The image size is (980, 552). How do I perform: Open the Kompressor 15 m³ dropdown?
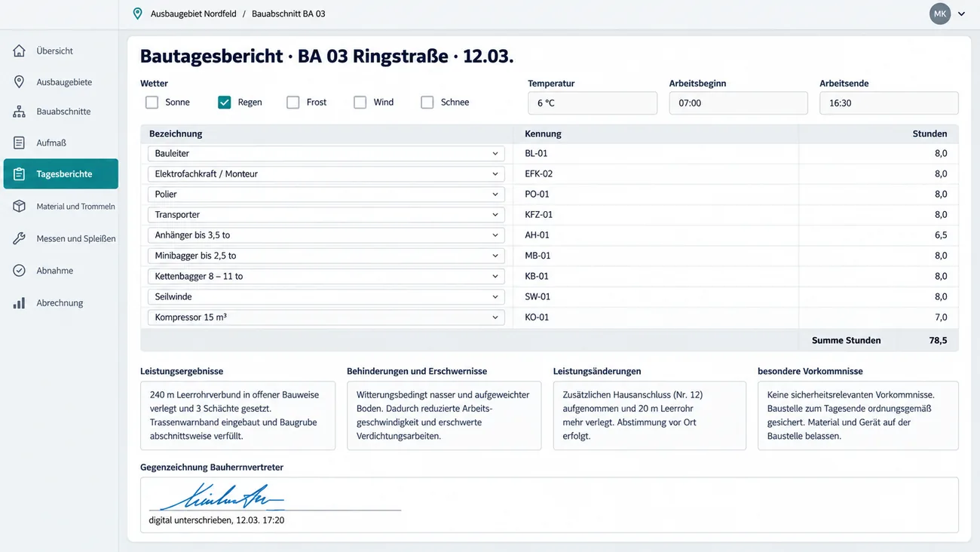pyautogui.click(x=326, y=317)
